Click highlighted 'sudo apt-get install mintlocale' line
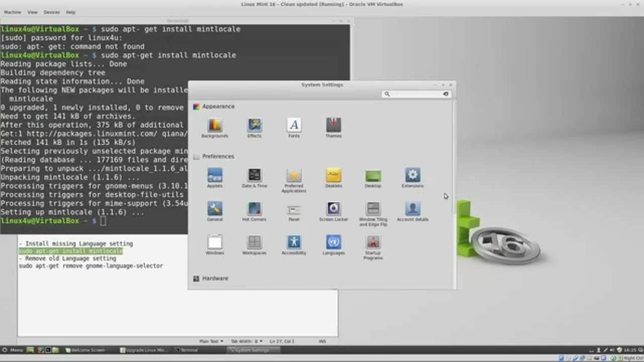644x362 pixels. (70, 251)
